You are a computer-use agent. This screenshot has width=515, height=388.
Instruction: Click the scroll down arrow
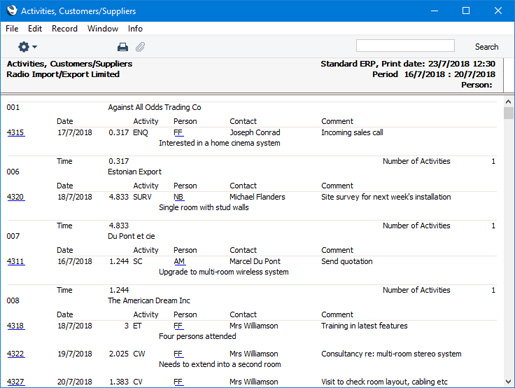[x=508, y=382]
